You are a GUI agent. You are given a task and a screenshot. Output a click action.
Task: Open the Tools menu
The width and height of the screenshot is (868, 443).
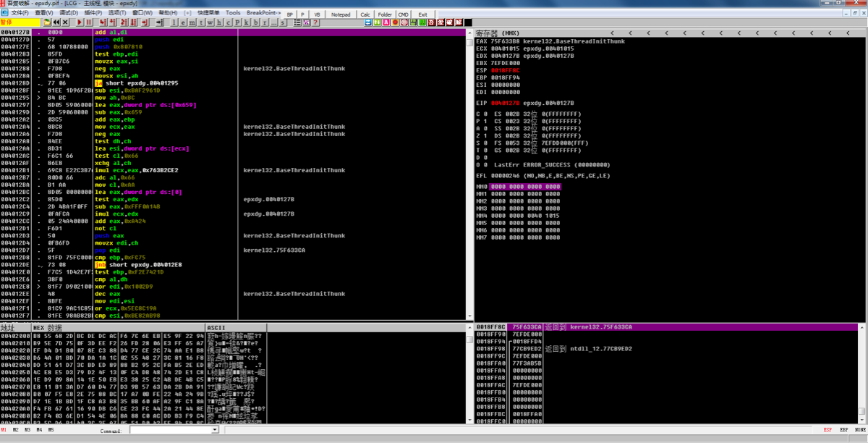233,12
